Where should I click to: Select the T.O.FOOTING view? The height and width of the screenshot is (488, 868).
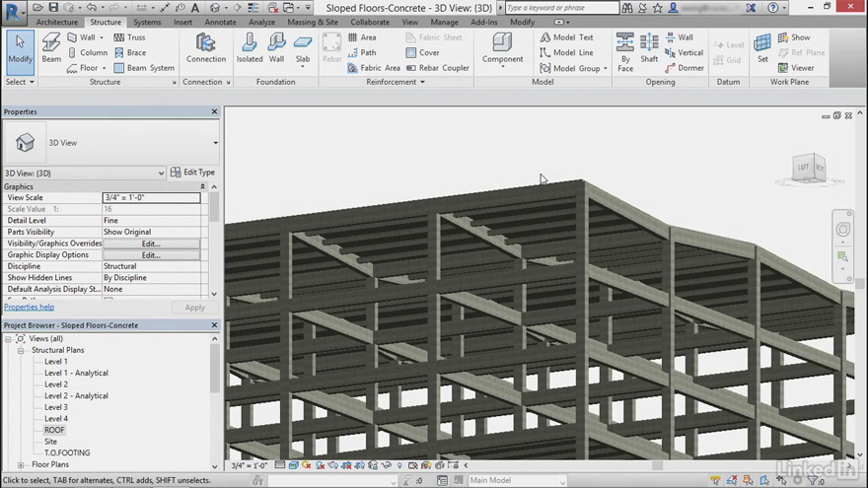coord(67,453)
